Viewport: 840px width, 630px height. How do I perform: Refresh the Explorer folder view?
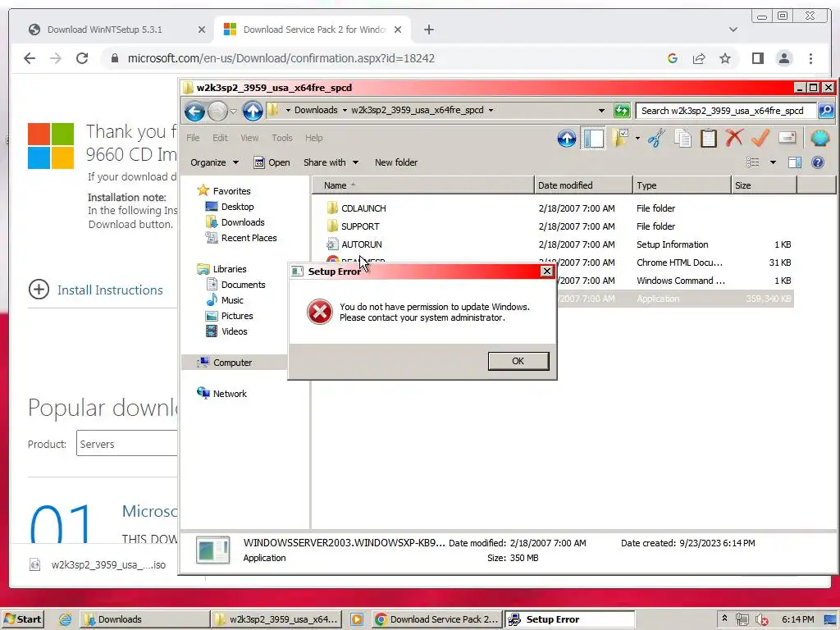pos(622,111)
